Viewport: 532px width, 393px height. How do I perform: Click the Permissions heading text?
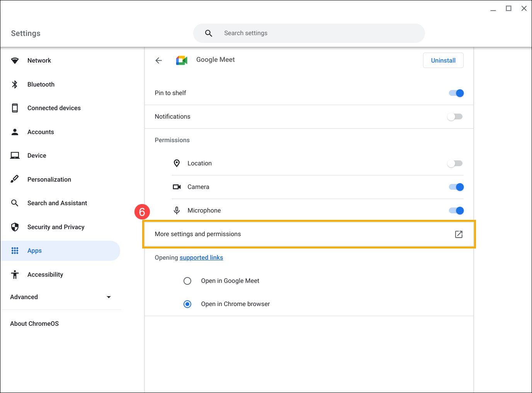[x=172, y=140]
